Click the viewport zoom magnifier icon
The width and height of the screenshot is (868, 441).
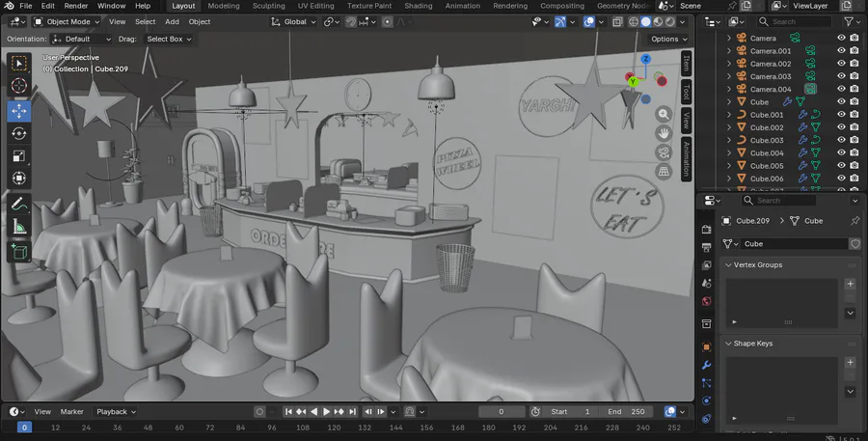[664, 114]
